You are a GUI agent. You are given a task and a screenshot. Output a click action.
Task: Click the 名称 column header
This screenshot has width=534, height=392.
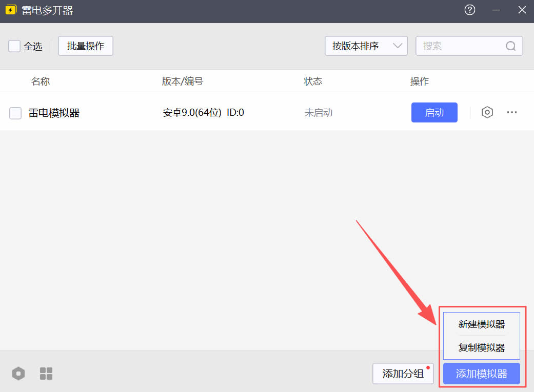41,81
